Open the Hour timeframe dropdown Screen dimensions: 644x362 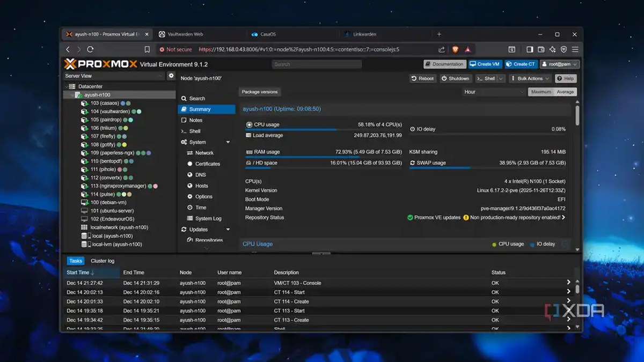[x=494, y=92]
